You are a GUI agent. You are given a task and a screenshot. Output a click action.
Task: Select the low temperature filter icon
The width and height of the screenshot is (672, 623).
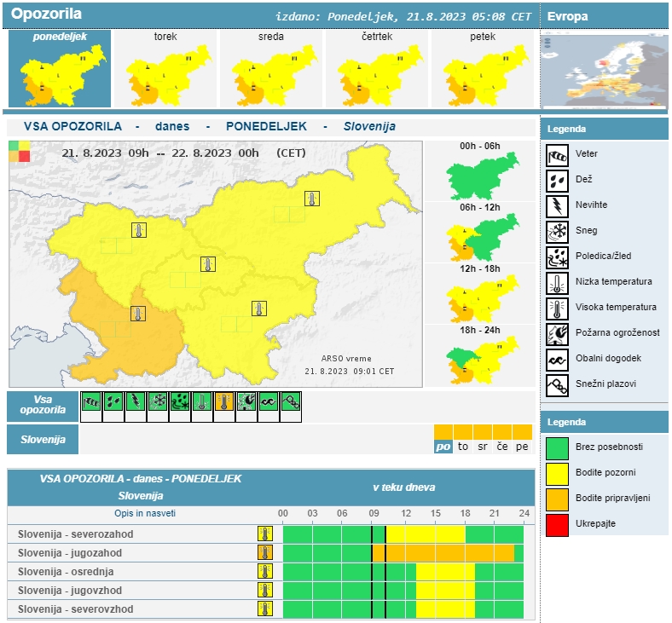(202, 402)
